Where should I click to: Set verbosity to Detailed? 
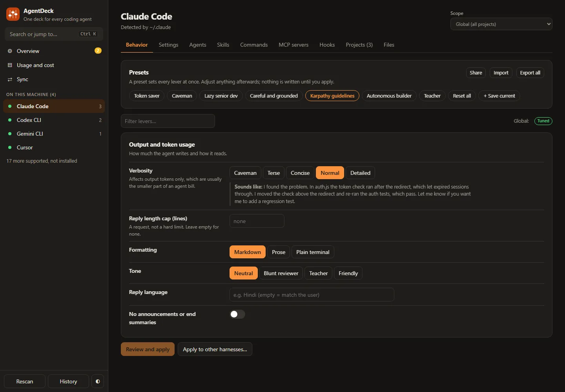coord(360,173)
